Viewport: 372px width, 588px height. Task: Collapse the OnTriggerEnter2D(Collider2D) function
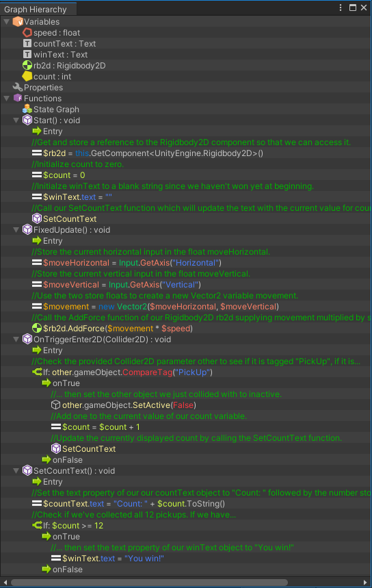pyautogui.click(x=16, y=340)
